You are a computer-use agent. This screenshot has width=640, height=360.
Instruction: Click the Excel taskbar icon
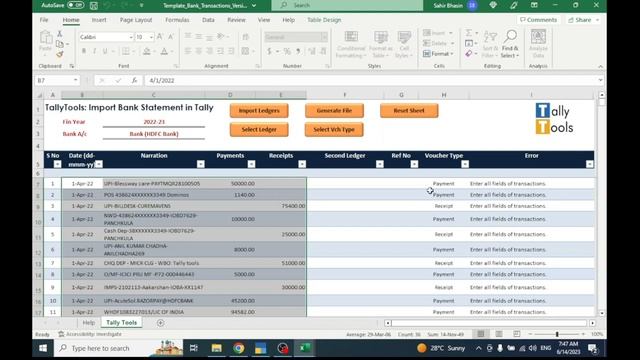[304, 348]
